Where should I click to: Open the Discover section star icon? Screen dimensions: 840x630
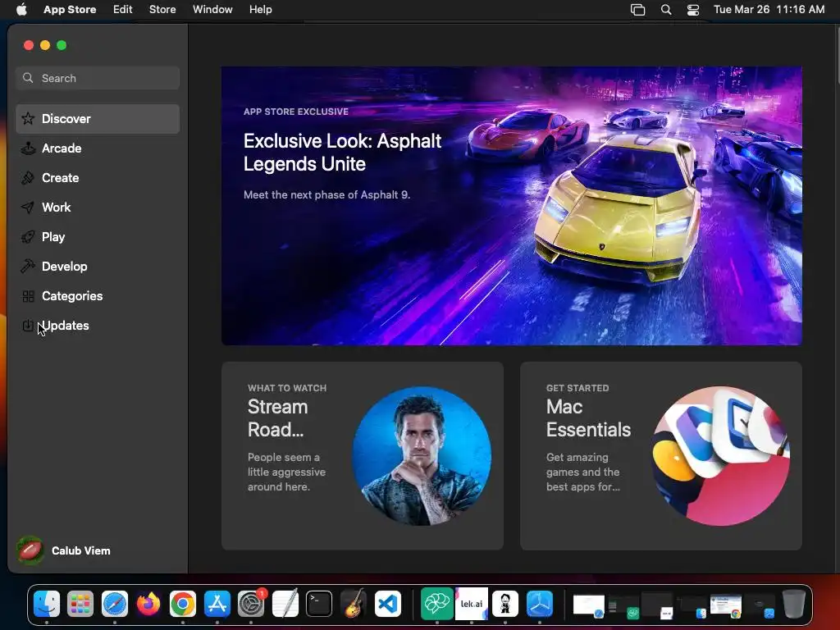pos(28,118)
